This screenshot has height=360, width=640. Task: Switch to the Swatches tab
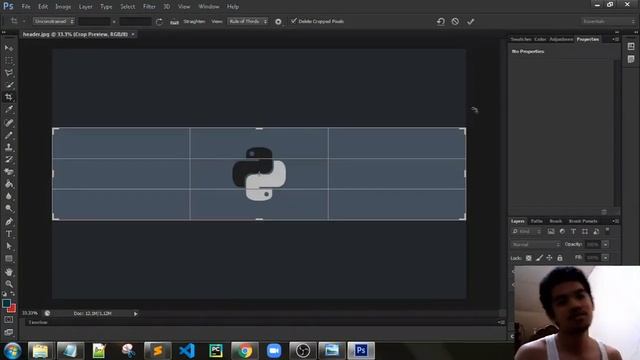(x=521, y=39)
